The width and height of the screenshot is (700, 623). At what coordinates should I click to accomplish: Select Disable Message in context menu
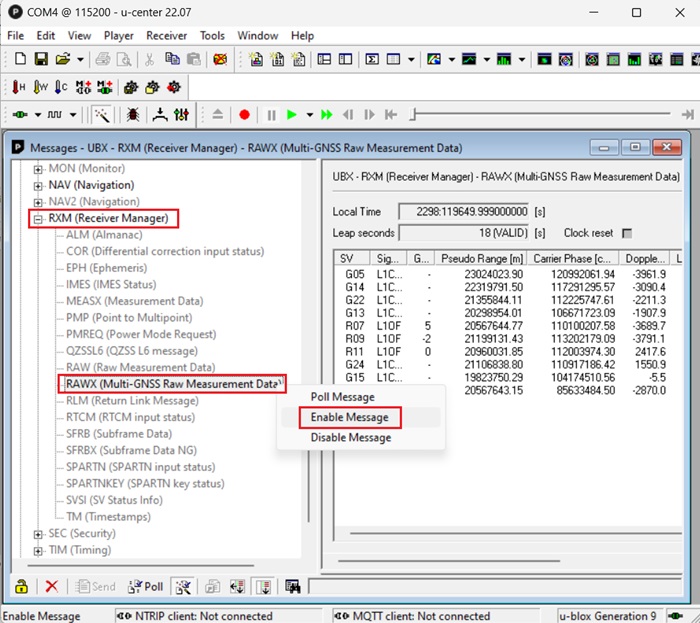pos(350,437)
